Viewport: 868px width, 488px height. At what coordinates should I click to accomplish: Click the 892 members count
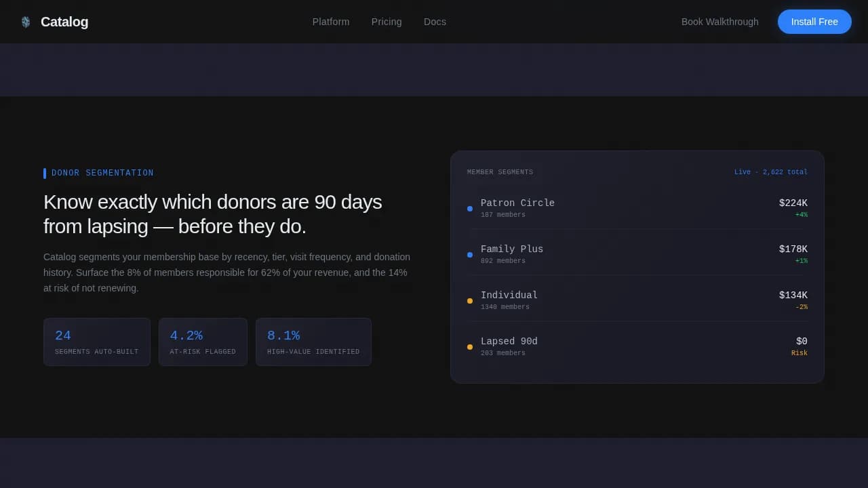(503, 261)
